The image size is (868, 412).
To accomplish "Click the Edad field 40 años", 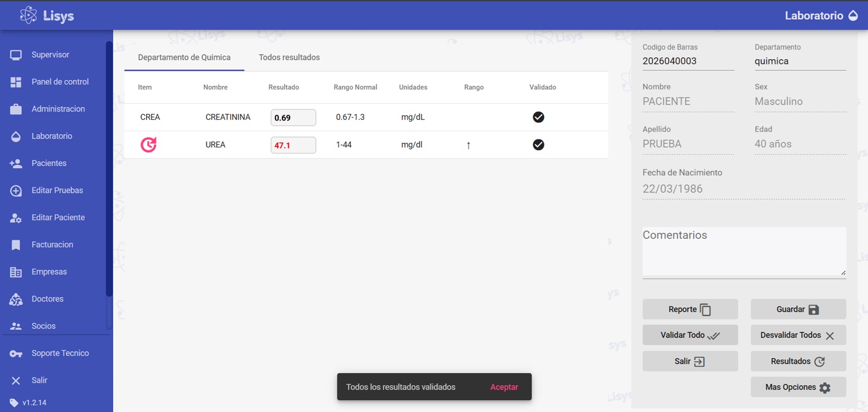I will (x=800, y=144).
